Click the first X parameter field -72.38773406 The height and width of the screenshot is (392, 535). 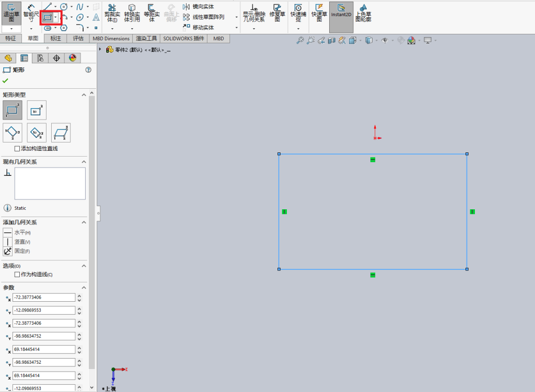[x=44, y=298]
